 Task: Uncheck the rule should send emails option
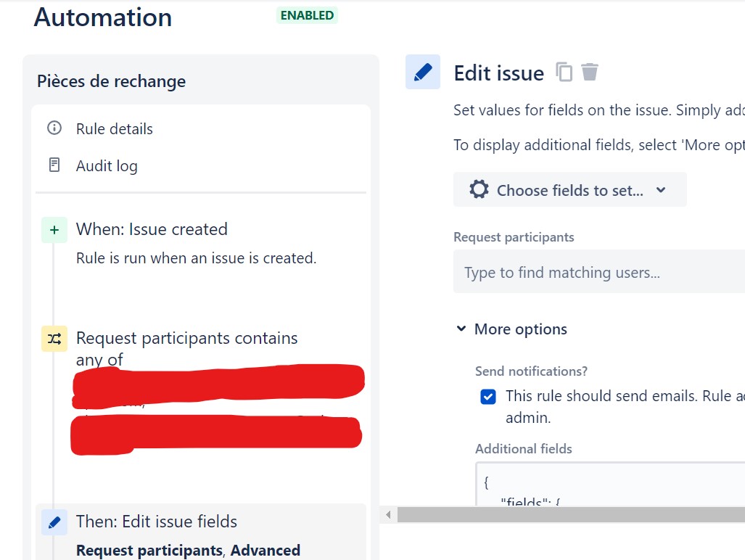coord(487,396)
